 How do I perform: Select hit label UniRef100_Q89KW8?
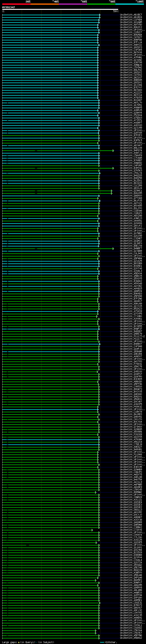[131, 352]
